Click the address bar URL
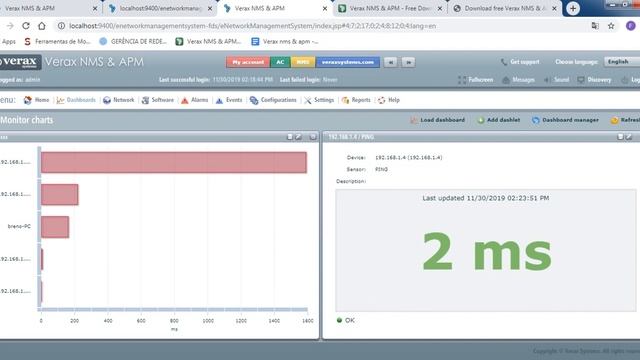This screenshot has width=640, height=360. 252,26
